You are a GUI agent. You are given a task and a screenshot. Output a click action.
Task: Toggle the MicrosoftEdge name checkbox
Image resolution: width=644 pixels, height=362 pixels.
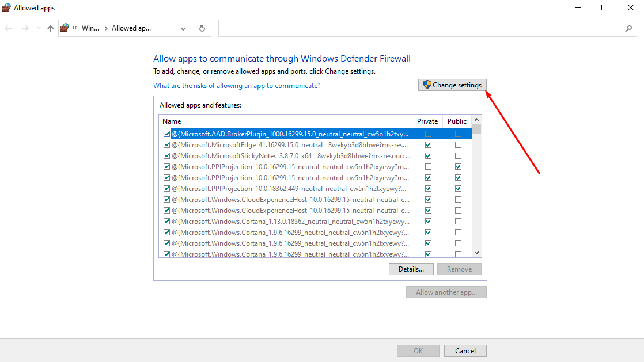coord(166,145)
